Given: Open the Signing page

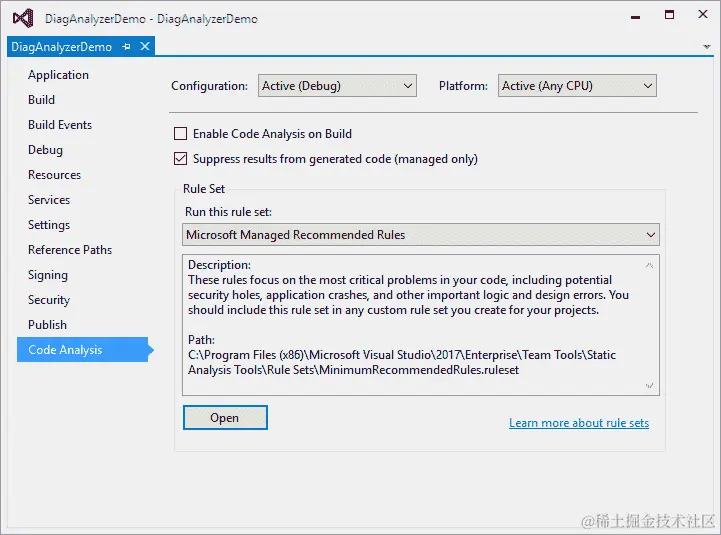Looking at the screenshot, I should click(48, 275).
